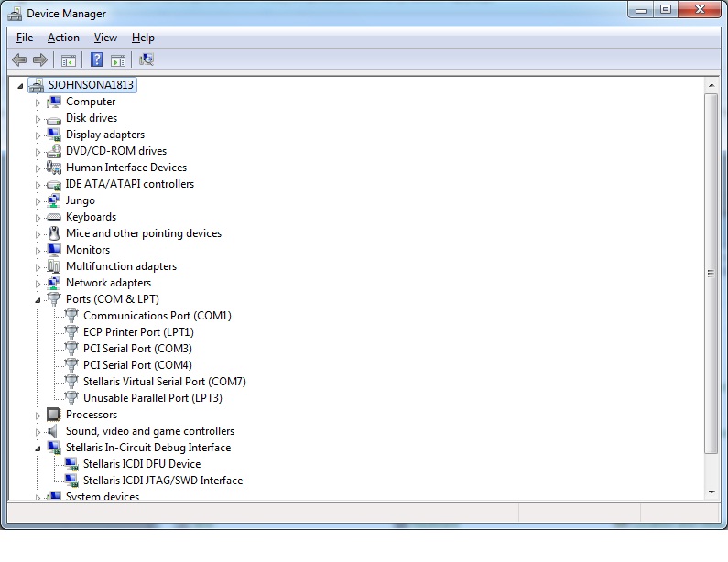The height and width of the screenshot is (562, 728).
Task: Click the Human Interface Devices icon
Action: pyautogui.click(x=53, y=168)
